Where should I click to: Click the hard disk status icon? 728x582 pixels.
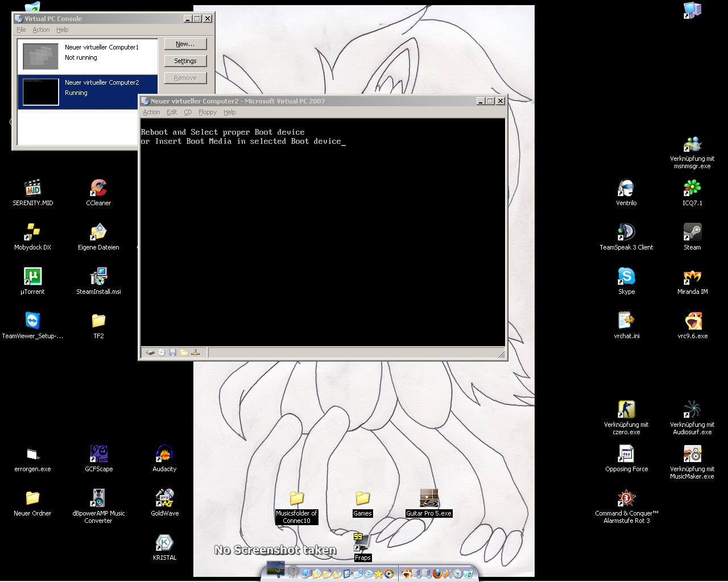[150, 353]
